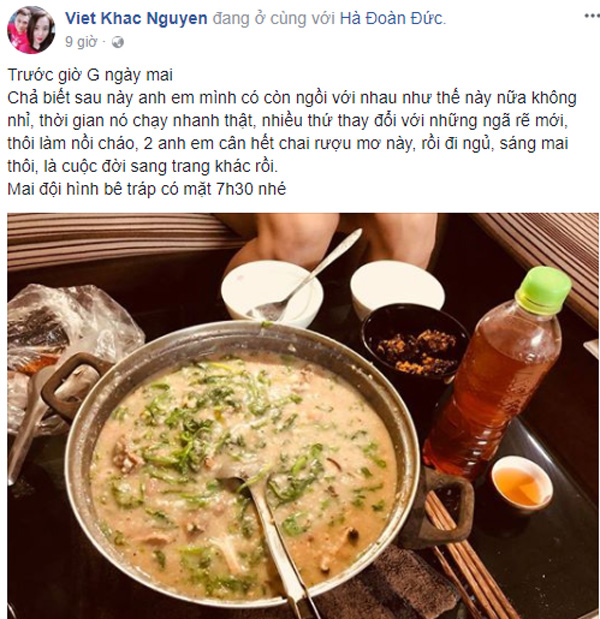
Task: Click the small cup of amber liquor
Action: 522,485
